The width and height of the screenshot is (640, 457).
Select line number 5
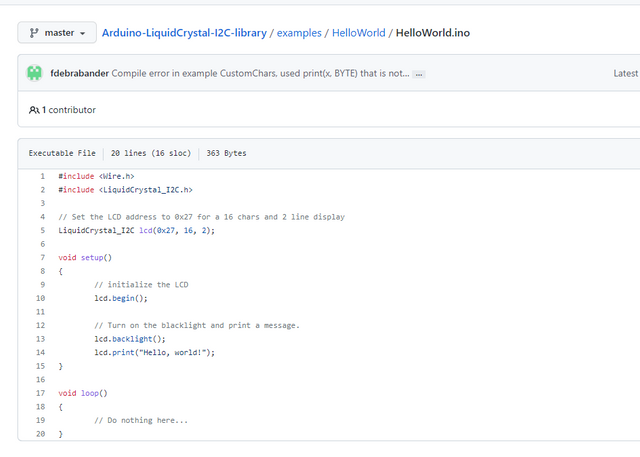(x=42, y=231)
